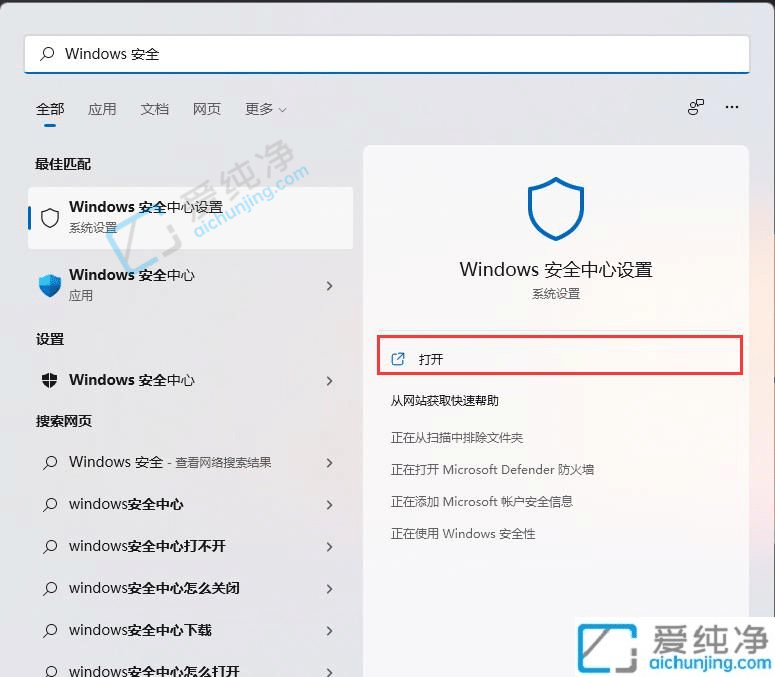Click search icon beside "windows安全中心" suggestion

click(50, 505)
